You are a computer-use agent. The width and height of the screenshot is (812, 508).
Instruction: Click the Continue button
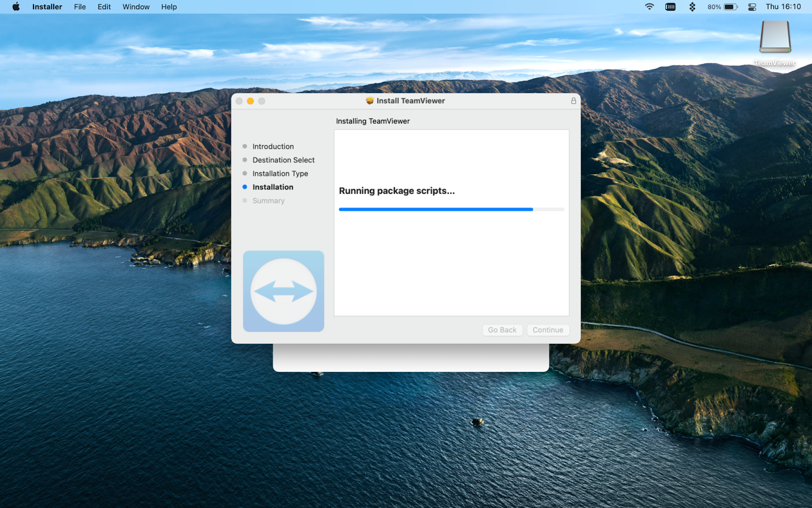[x=548, y=330]
